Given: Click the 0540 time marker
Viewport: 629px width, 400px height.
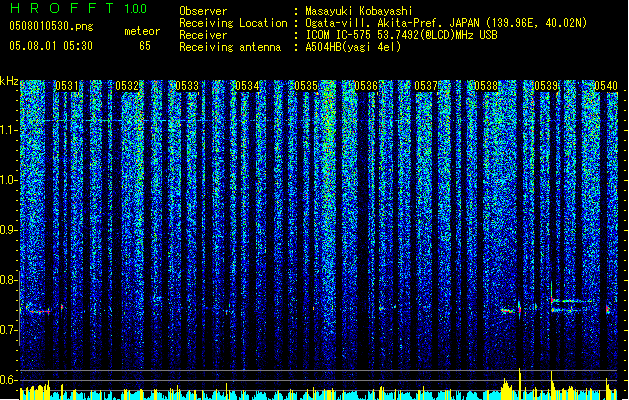Looking at the screenshot, I should click(x=606, y=86).
